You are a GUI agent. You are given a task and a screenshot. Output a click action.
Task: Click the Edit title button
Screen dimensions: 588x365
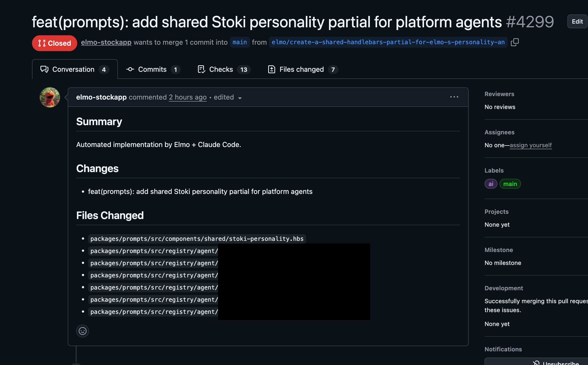tap(577, 22)
